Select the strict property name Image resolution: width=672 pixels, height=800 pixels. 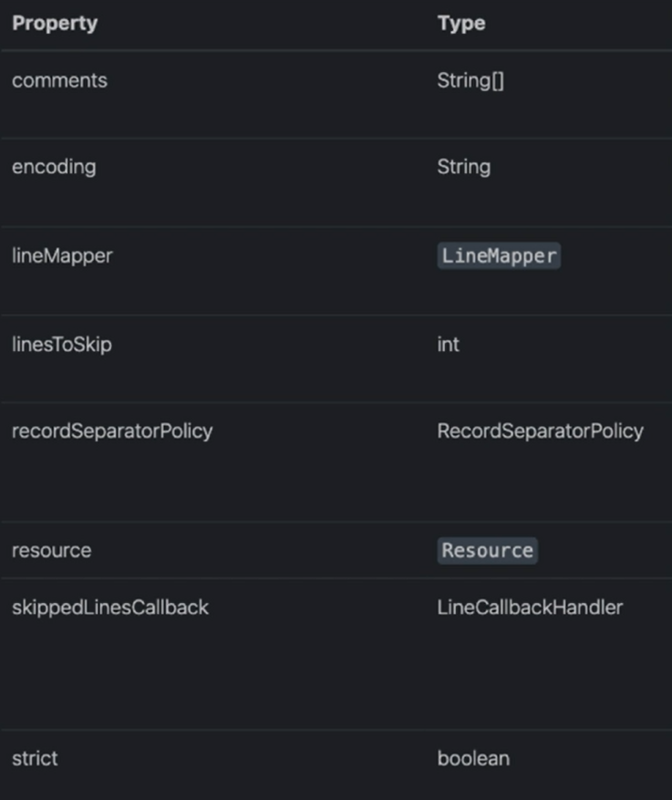click(35, 758)
